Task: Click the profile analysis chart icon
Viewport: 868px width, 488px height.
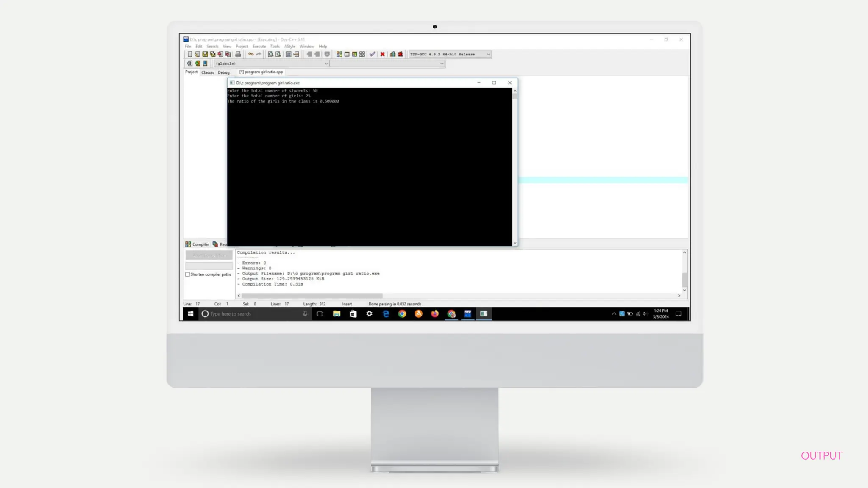Action: pyautogui.click(x=393, y=54)
